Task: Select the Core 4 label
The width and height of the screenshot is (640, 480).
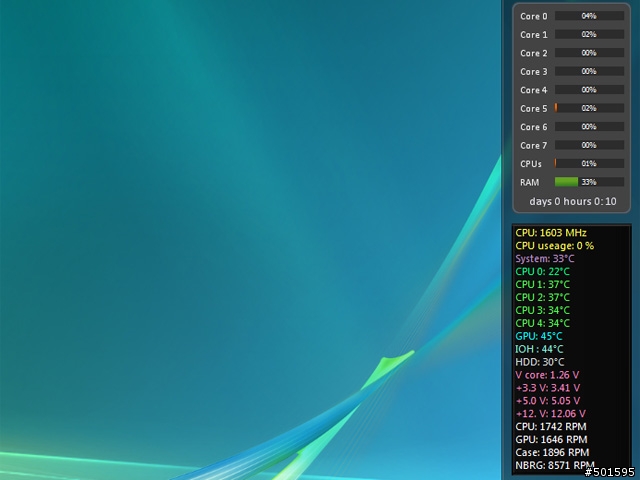Action: pyautogui.click(x=533, y=90)
